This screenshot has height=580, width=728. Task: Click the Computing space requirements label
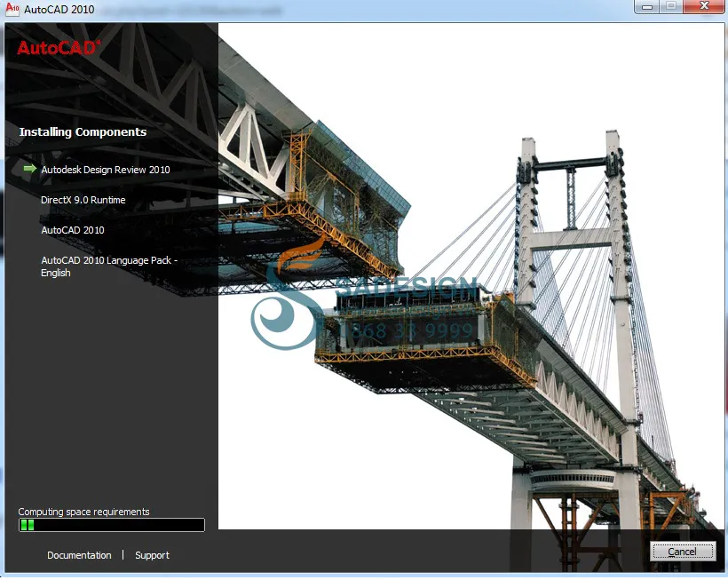(x=83, y=512)
